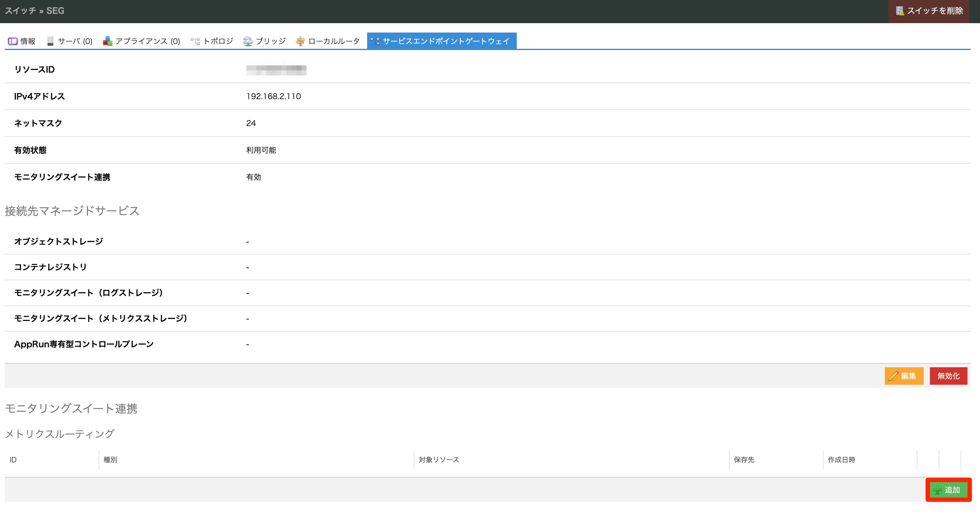Viewport: 980px width, 518px height.
Task: Click the green plus icon on 追加
Action: [938, 490]
